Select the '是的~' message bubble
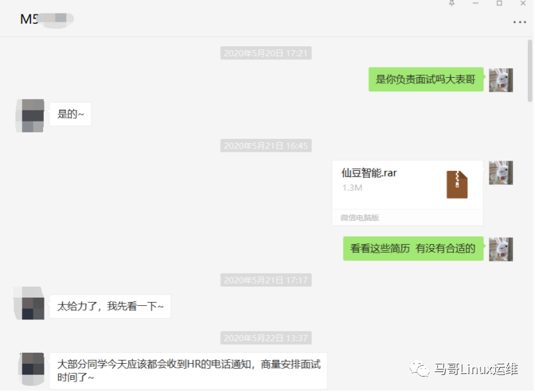 [69, 114]
